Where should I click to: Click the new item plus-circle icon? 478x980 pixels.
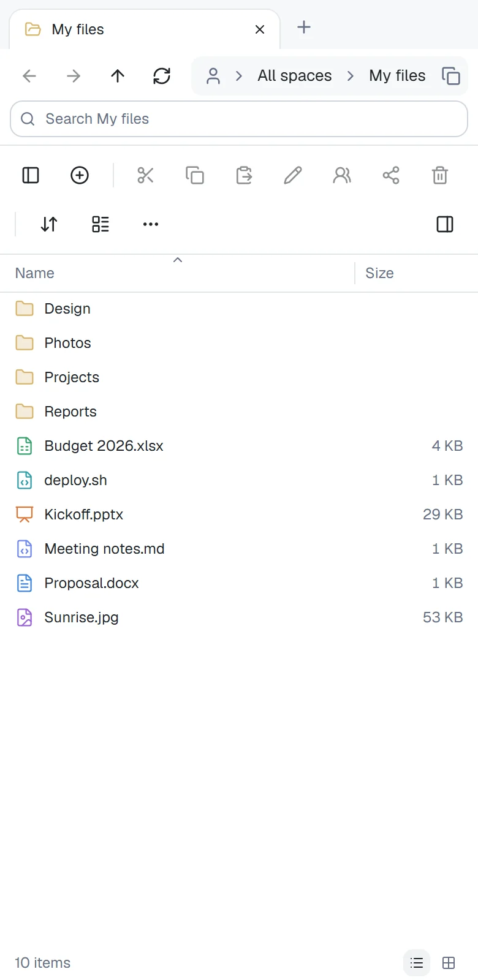pos(80,175)
